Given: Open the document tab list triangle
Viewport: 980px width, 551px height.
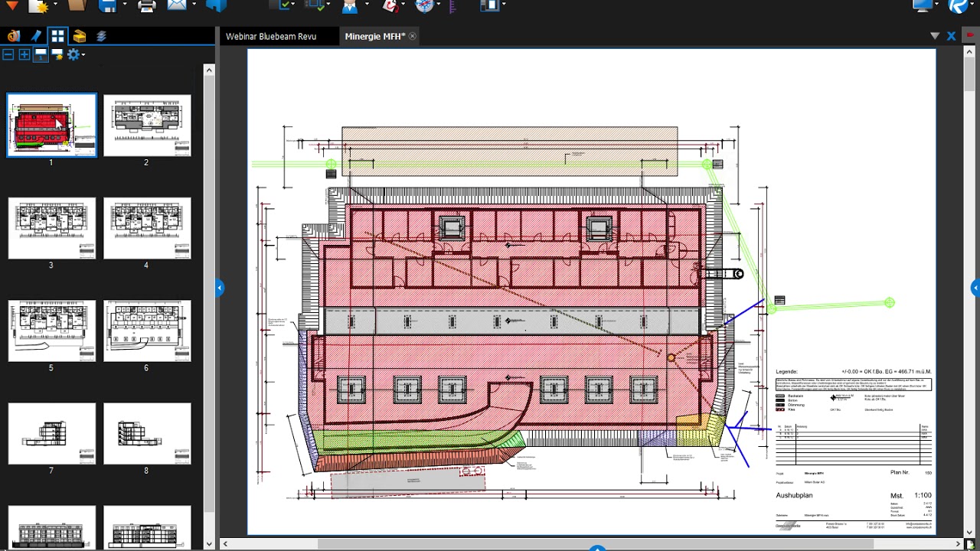Looking at the screenshot, I should 935,36.
